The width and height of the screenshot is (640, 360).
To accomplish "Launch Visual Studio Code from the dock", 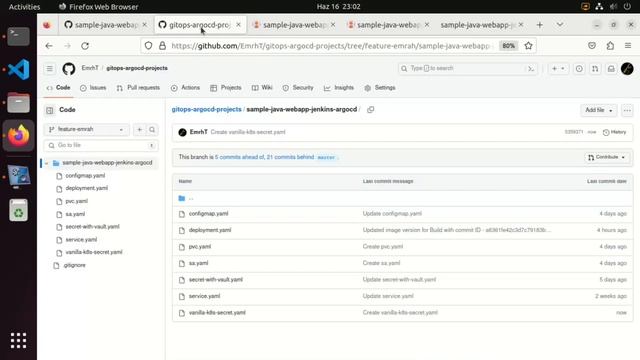I will 18,69.
